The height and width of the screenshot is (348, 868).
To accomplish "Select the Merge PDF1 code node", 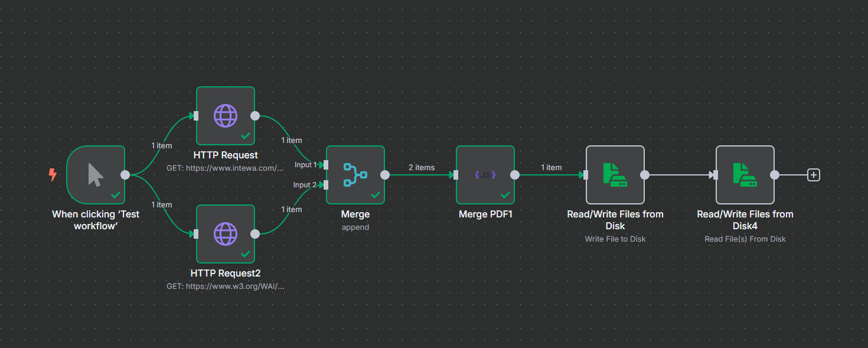I will (x=485, y=175).
